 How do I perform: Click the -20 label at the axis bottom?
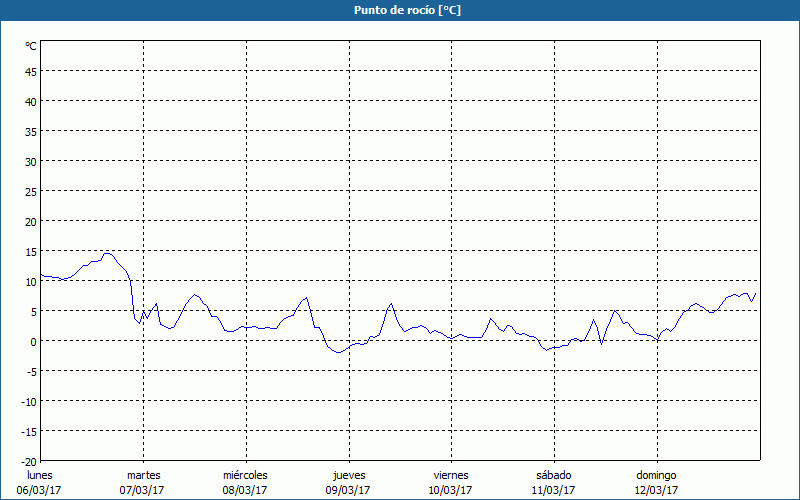(29, 461)
